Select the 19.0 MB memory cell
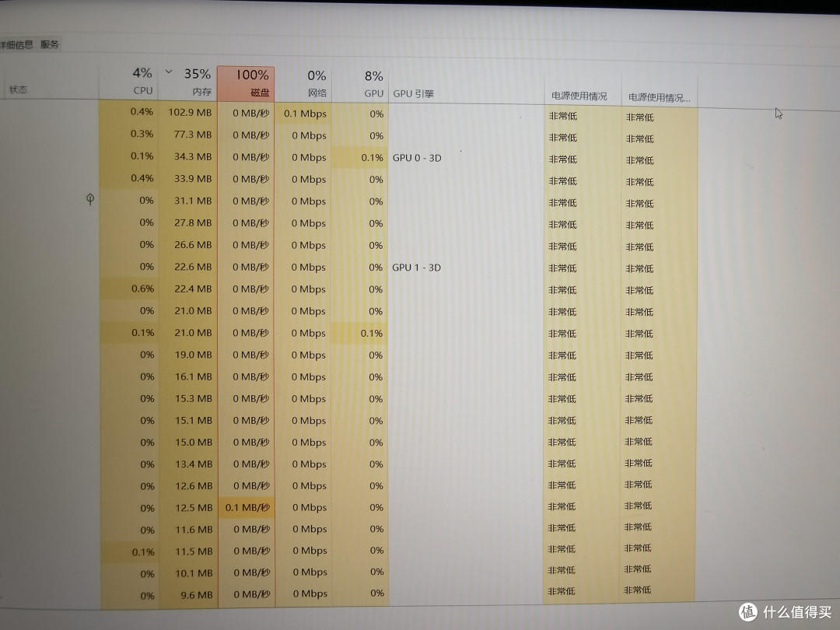This screenshot has width=840, height=630. (x=188, y=355)
